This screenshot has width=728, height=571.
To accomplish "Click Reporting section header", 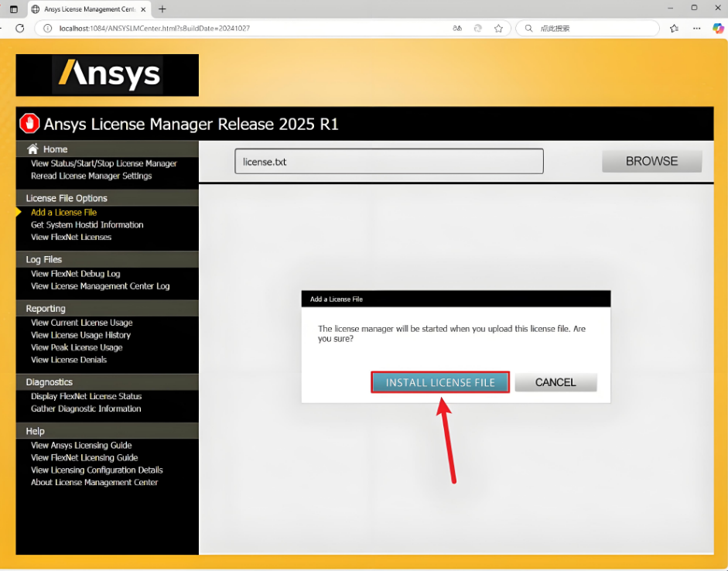I will 108,309.
